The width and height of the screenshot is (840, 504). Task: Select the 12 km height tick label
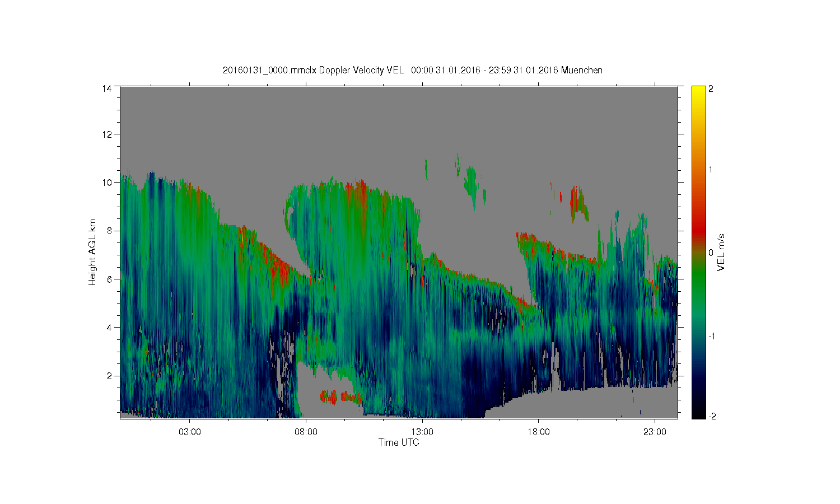(107, 134)
